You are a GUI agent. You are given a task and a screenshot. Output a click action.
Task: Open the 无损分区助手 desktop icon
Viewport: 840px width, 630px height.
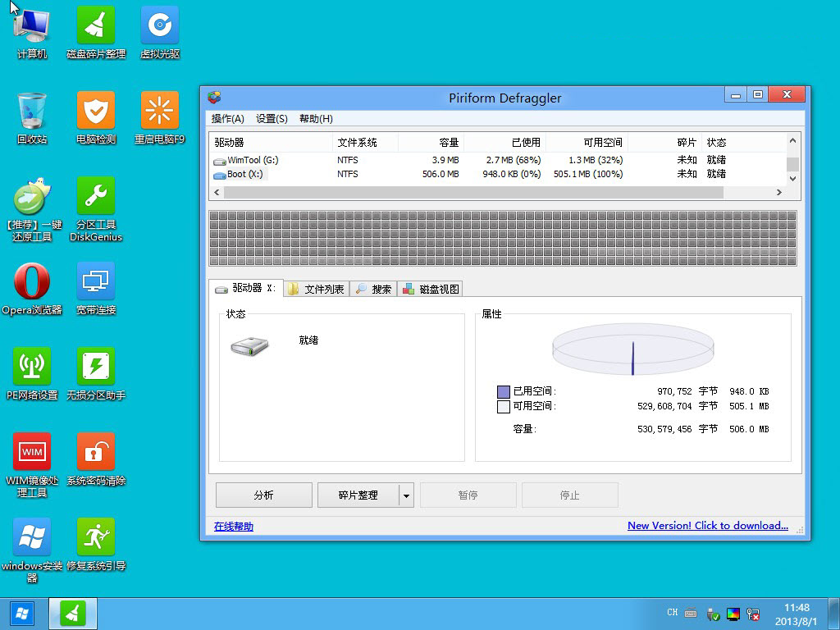[x=96, y=374]
